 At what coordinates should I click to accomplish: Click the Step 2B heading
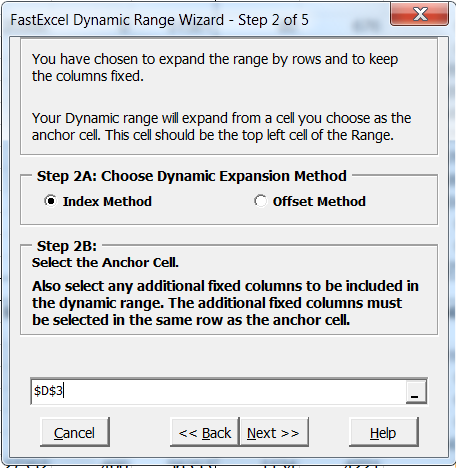(x=67, y=246)
